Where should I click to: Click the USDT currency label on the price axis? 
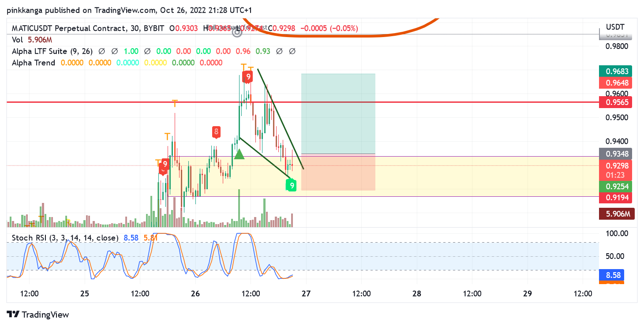(615, 27)
